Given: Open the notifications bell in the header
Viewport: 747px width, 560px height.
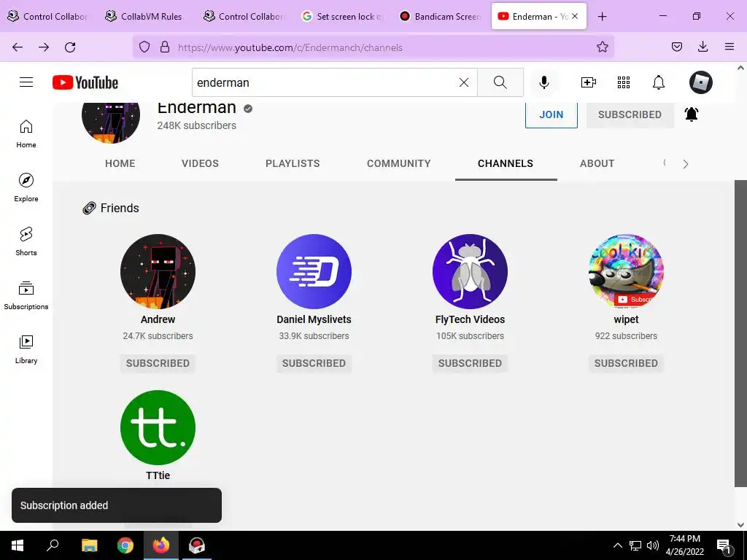Looking at the screenshot, I should point(659,82).
